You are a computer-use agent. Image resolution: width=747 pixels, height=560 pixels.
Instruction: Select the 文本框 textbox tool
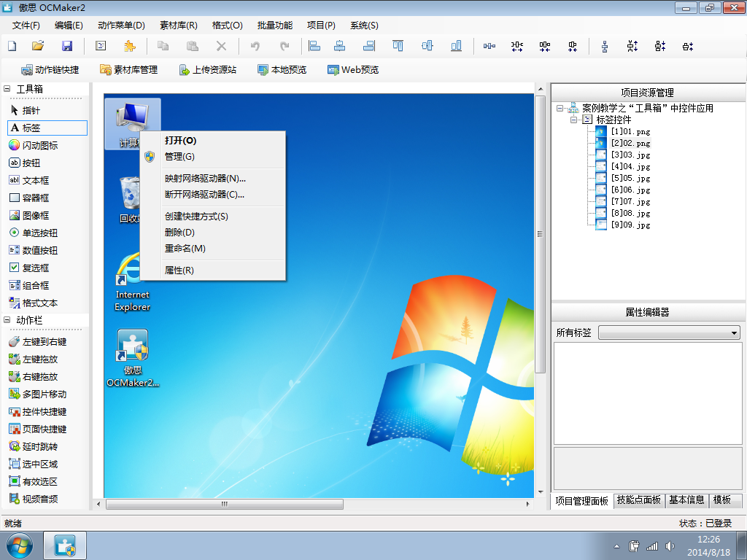tap(29, 181)
